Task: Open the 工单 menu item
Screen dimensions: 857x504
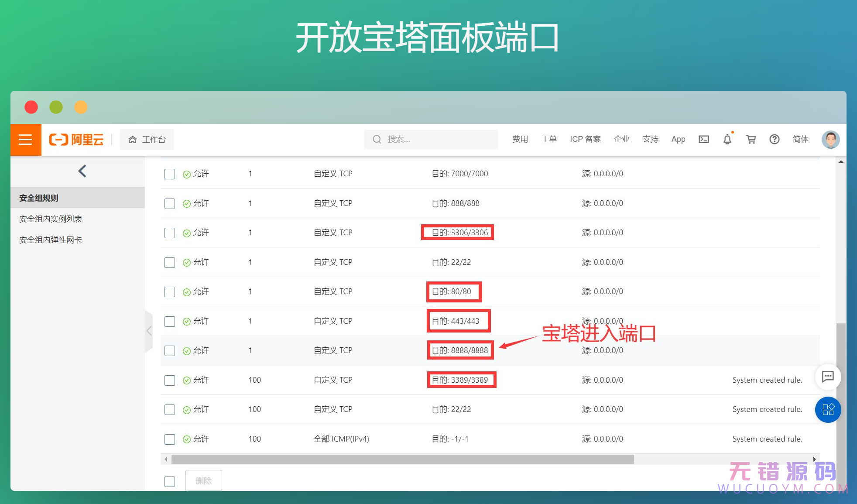Action: [x=549, y=139]
